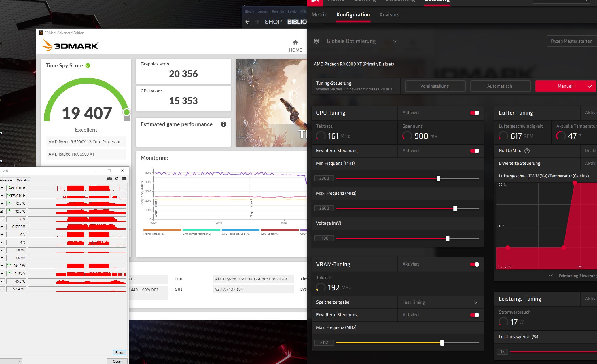Viewport: 597px width, 364px height.
Task: Click Steam's back arrow
Action: click(247, 22)
